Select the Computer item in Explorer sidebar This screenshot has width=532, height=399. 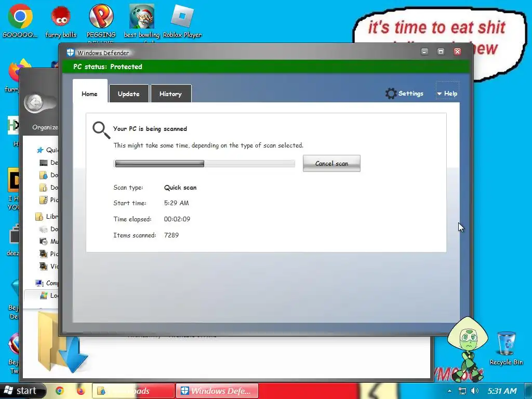pyautogui.click(x=46, y=283)
